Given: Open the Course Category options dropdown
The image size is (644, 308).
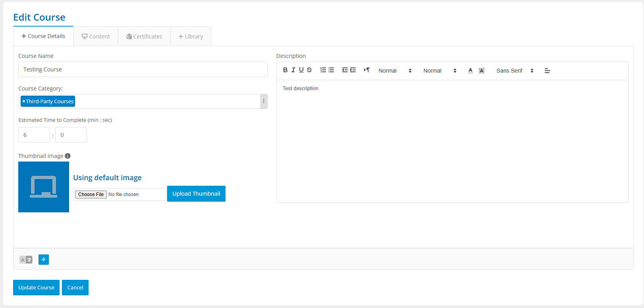Looking at the screenshot, I should (x=264, y=102).
